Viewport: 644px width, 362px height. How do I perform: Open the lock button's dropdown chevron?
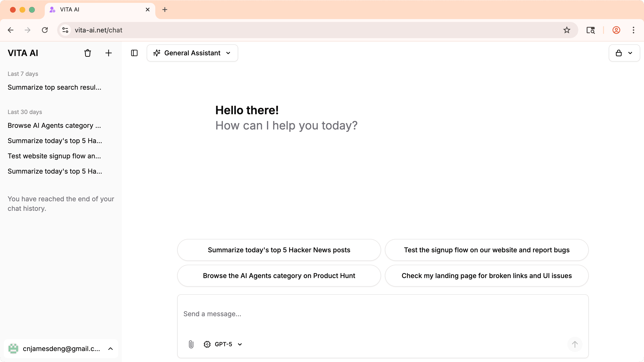coord(630,53)
